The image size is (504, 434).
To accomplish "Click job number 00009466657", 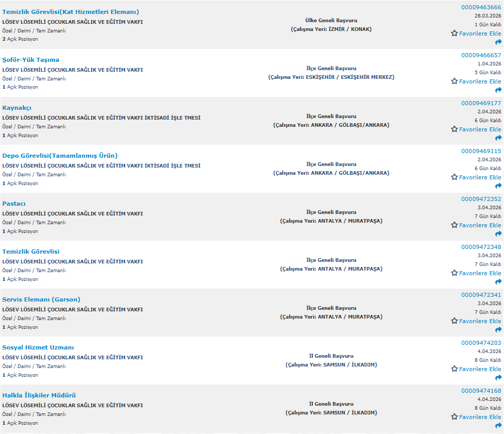I will 481,55.
